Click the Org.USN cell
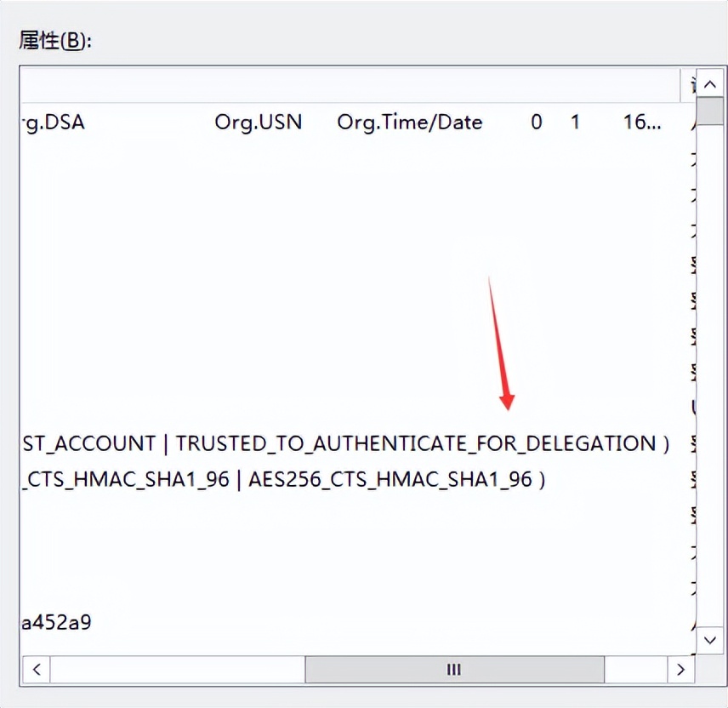The height and width of the screenshot is (708, 728). point(259,123)
